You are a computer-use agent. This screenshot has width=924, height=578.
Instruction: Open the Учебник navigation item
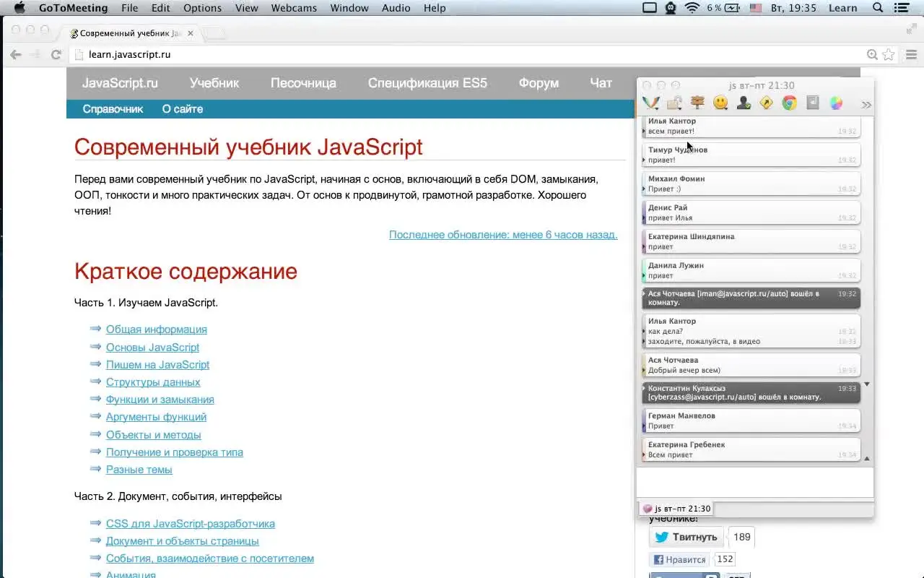(x=214, y=83)
